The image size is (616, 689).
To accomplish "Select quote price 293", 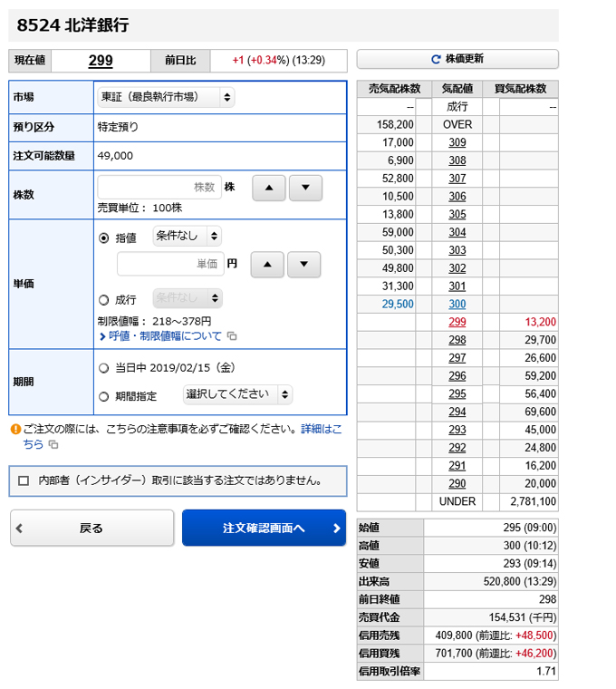I will pyautogui.click(x=457, y=430).
